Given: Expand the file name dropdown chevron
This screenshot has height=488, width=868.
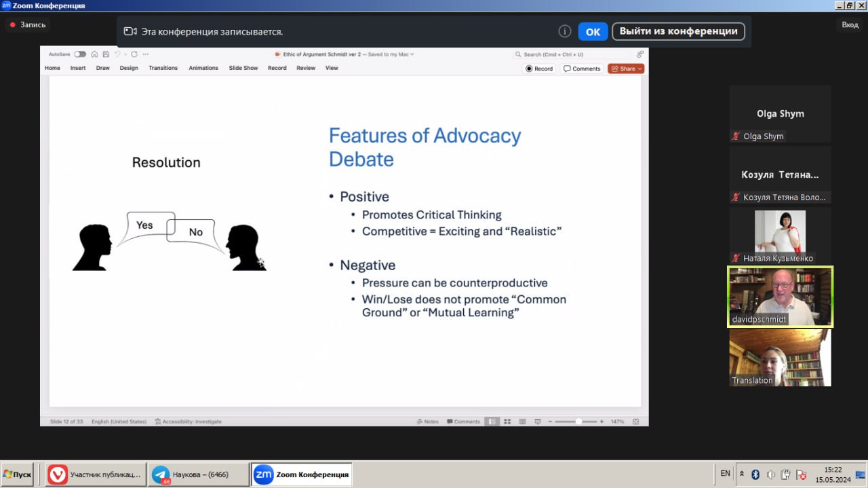Looking at the screenshot, I should [x=412, y=54].
